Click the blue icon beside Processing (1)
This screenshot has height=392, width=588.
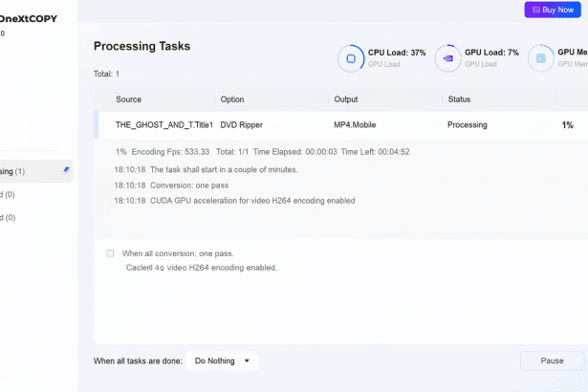(66, 170)
